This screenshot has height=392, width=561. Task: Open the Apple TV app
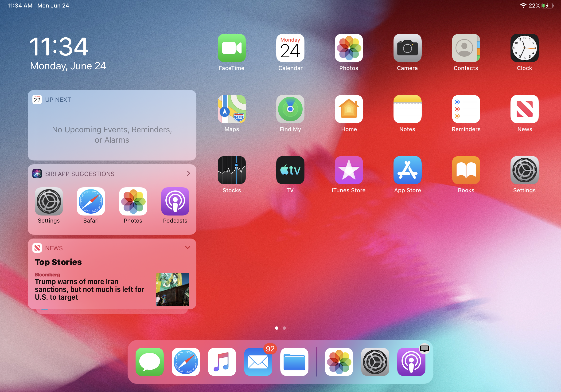(290, 170)
